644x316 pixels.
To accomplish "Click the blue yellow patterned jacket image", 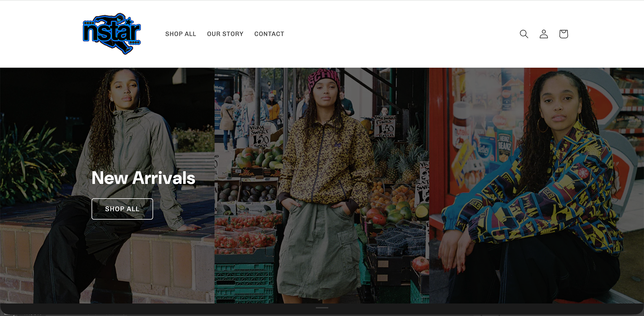I will [x=536, y=186].
